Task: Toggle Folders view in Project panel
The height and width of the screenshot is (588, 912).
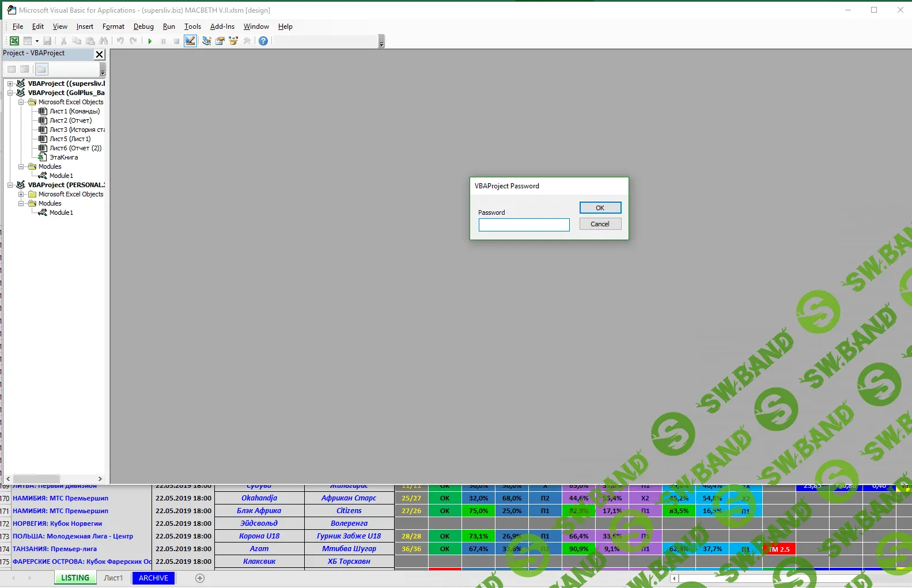Action: (41, 69)
